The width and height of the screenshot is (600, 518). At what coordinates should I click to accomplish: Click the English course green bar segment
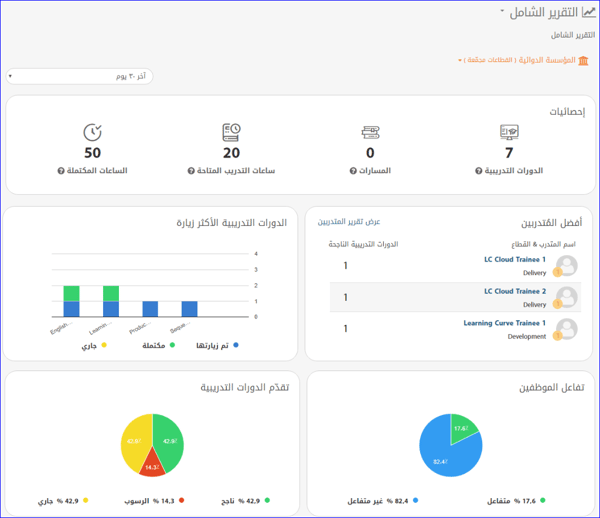pos(71,294)
